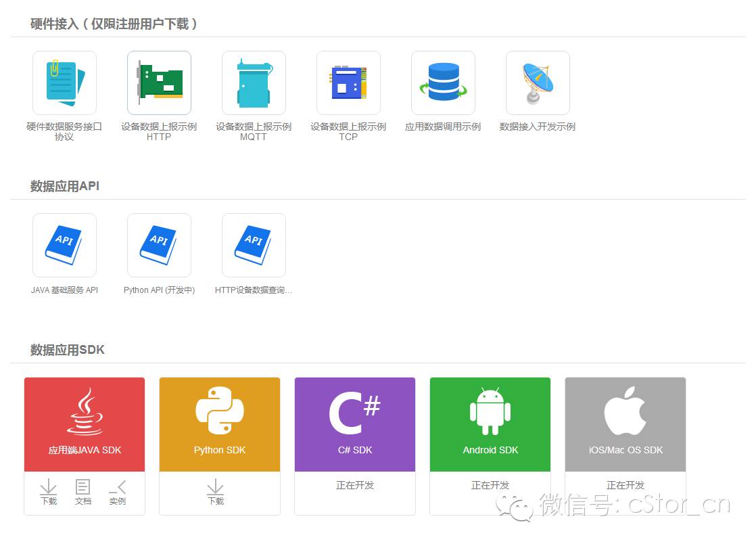The height and width of the screenshot is (544, 756).
Task: Click the 设备数据上报示例 HTTP label
Action: pos(159,132)
